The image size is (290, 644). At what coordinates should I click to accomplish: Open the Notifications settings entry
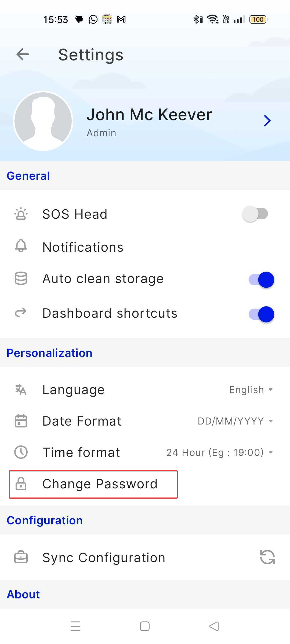[x=83, y=247]
